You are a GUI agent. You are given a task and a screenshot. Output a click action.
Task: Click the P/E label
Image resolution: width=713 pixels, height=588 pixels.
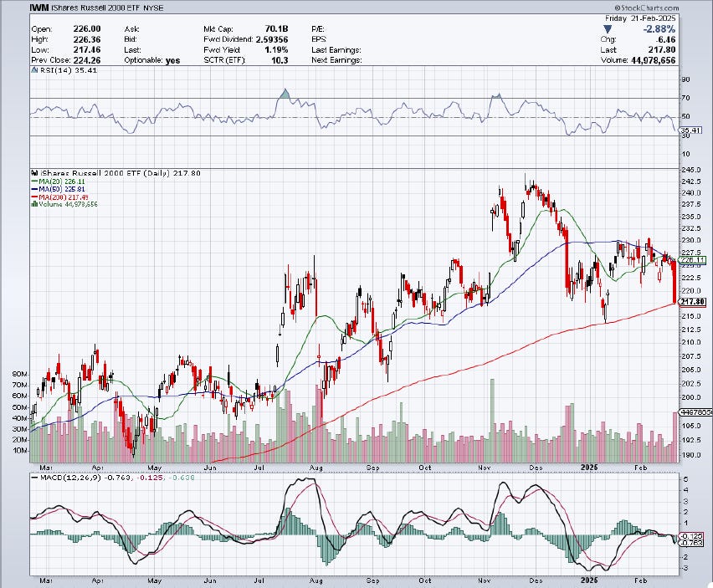click(x=318, y=29)
